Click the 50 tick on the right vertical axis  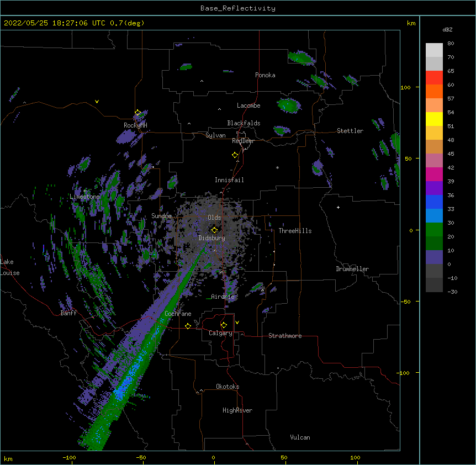pyautogui.click(x=408, y=158)
